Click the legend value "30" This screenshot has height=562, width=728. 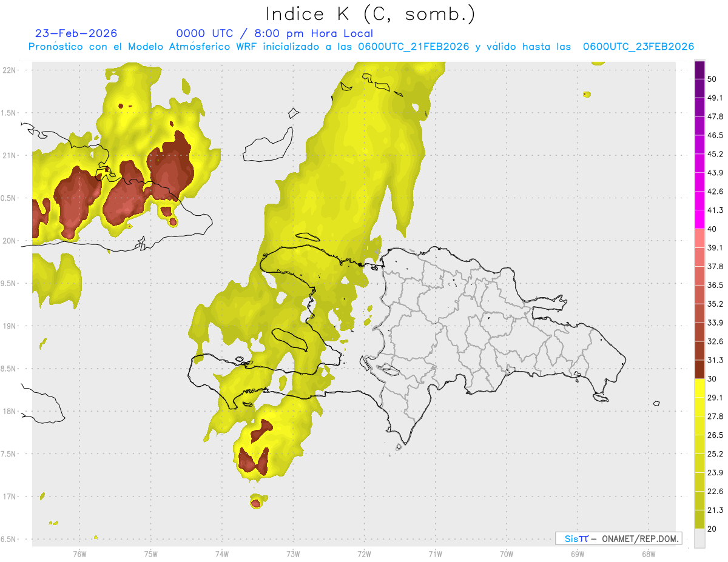[x=712, y=380]
